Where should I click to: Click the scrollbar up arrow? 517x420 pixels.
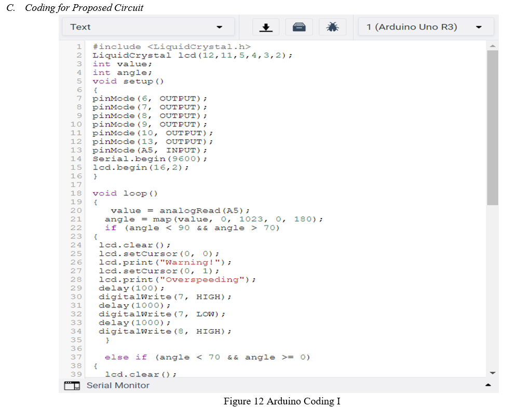point(493,46)
